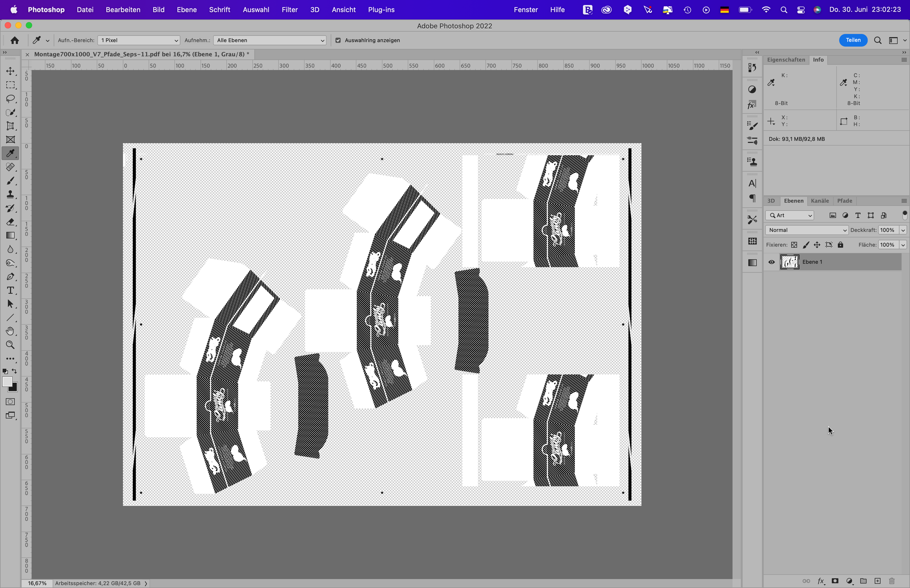Image resolution: width=910 pixels, height=588 pixels.
Task: Select the Lasso tool
Action: [x=10, y=99]
